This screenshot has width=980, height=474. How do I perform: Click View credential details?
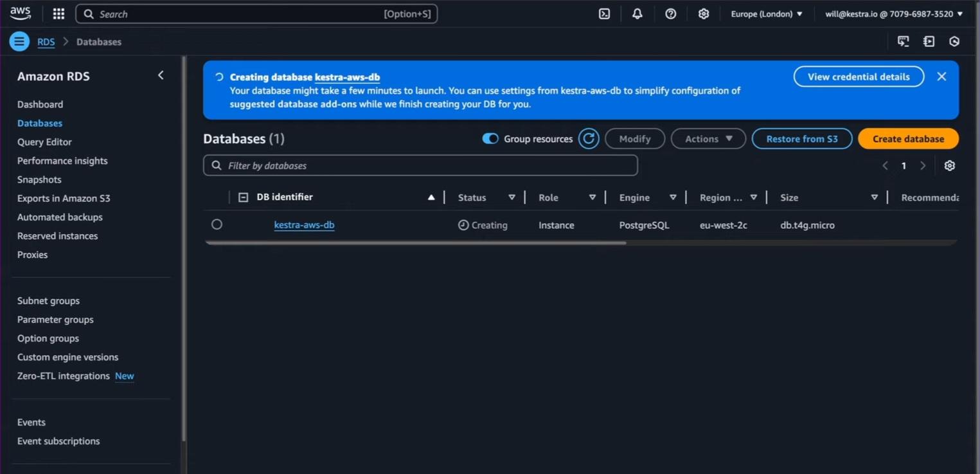click(x=859, y=77)
